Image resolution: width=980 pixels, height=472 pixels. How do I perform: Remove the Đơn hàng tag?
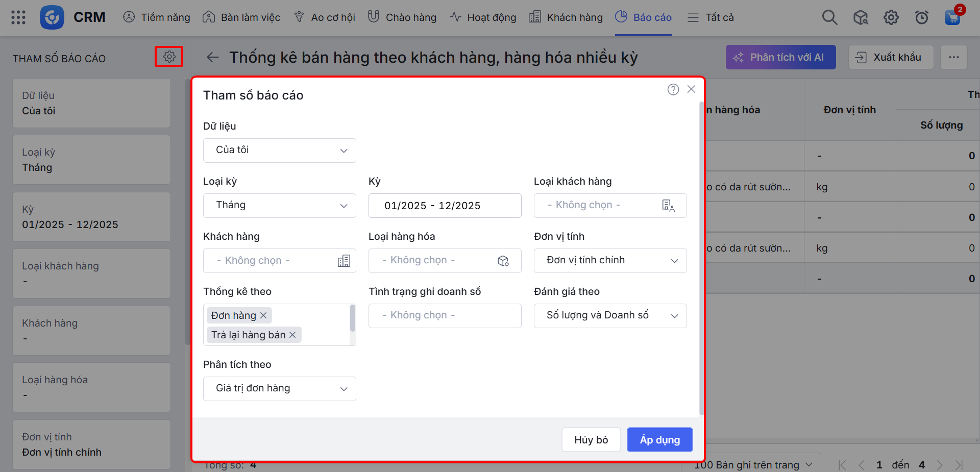tap(263, 316)
